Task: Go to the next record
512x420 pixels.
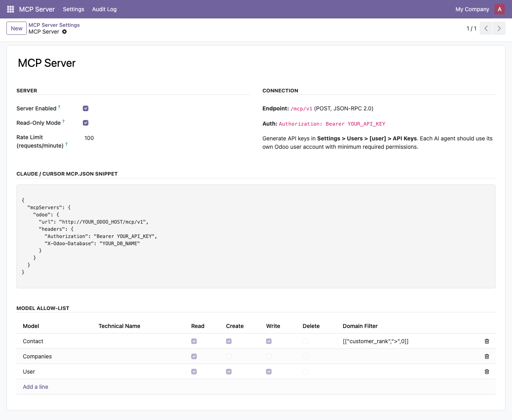Action: pos(499,28)
